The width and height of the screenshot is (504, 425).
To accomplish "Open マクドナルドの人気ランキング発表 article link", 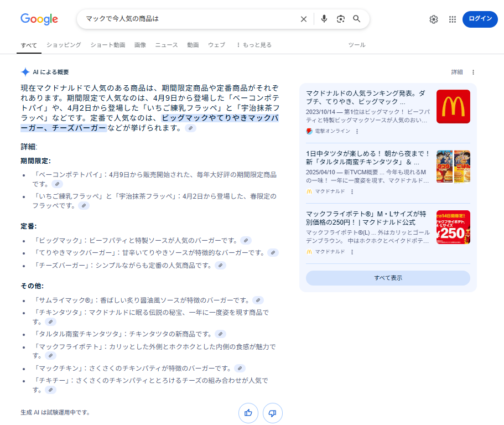I will (x=366, y=97).
